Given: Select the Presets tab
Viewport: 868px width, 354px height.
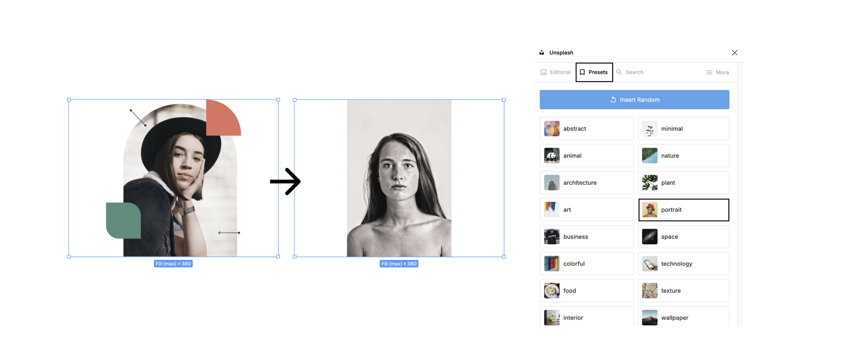Looking at the screenshot, I should tap(594, 72).
